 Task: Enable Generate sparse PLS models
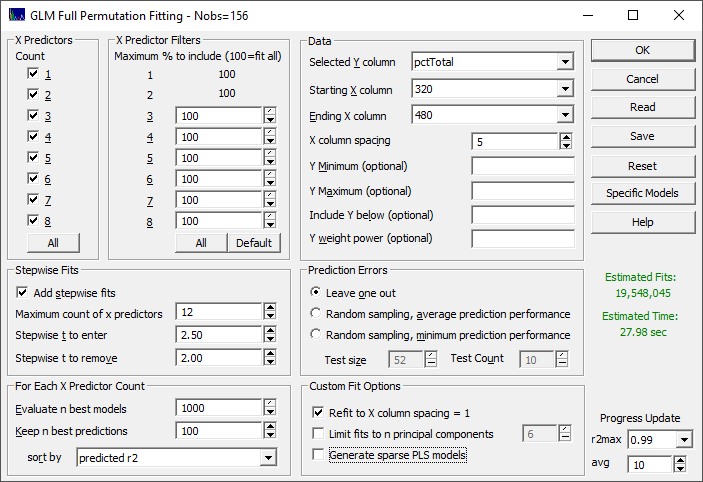point(318,455)
